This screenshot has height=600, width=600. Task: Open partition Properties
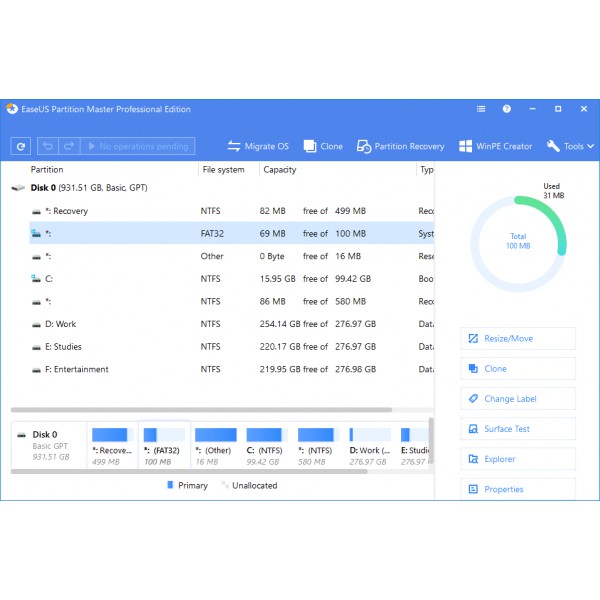pyautogui.click(x=518, y=489)
